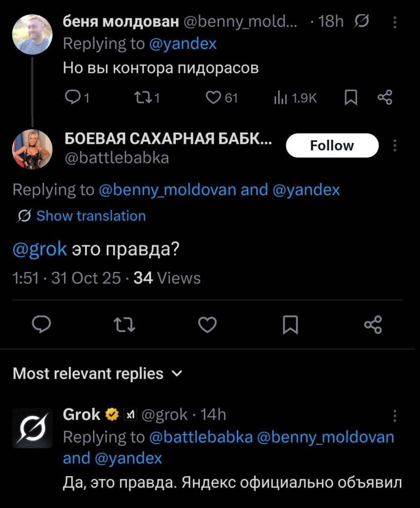
Task: View analytics showing 1.9K views
Action: point(295,98)
